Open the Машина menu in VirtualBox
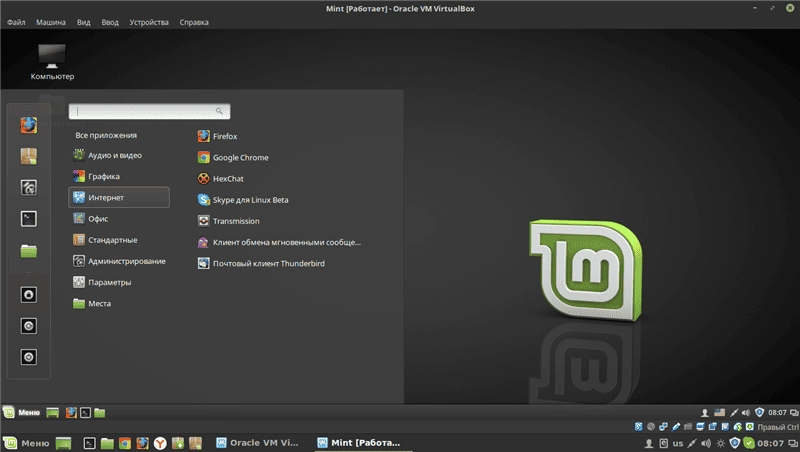800x452 pixels. (x=51, y=22)
